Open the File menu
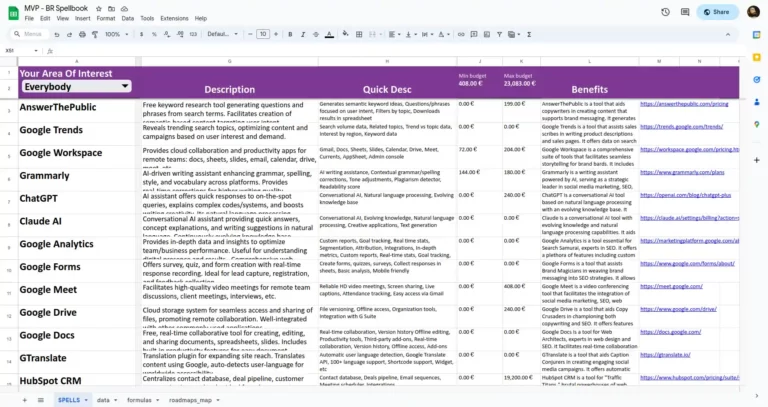The height and width of the screenshot is (407, 768). coord(29,18)
